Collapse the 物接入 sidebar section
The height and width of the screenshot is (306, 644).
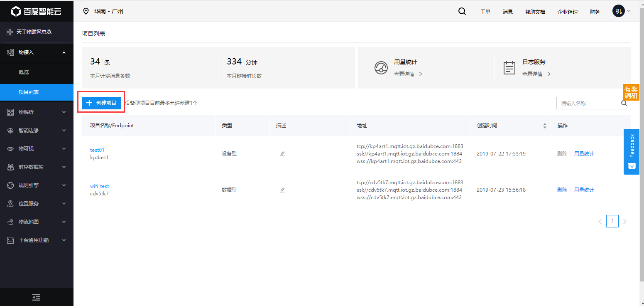(x=37, y=52)
